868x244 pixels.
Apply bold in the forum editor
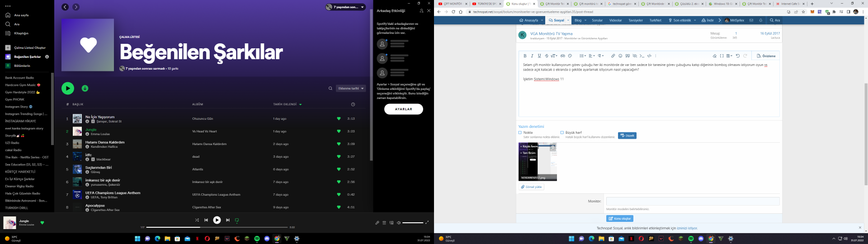click(x=525, y=56)
